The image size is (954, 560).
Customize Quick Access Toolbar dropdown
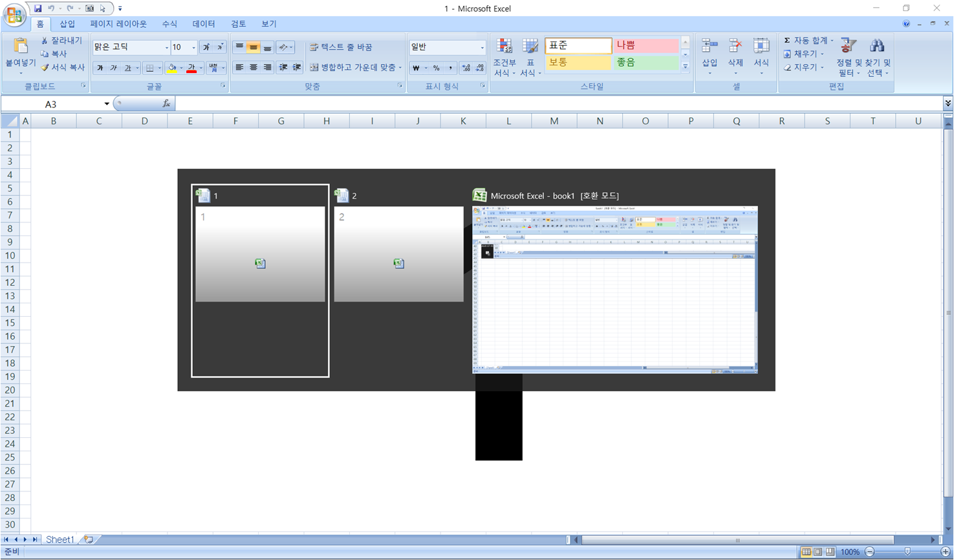[x=120, y=9]
